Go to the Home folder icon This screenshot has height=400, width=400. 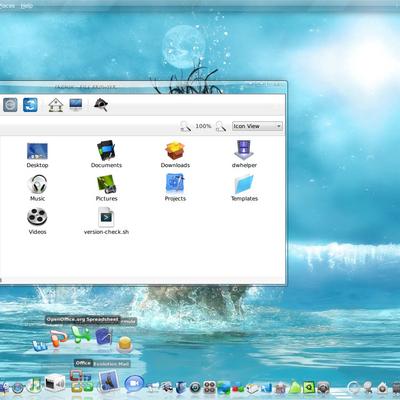(x=56, y=105)
